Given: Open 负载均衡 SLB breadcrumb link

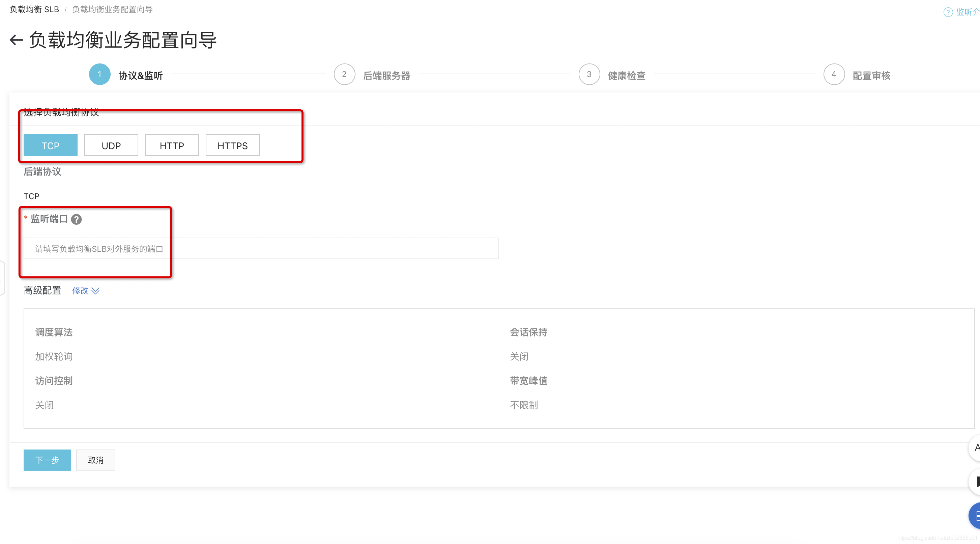Looking at the screenshot, I should coord(34,9).
